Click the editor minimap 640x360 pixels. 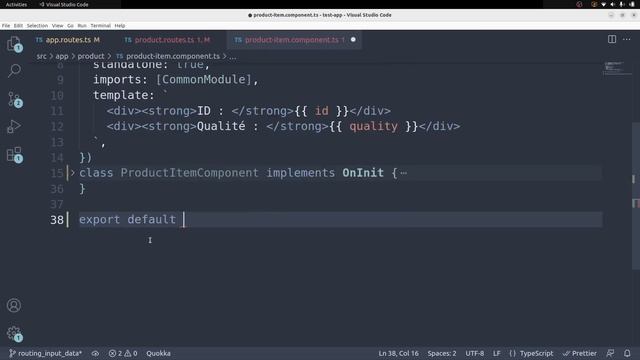pyautogui.click(x=616, y=69)
